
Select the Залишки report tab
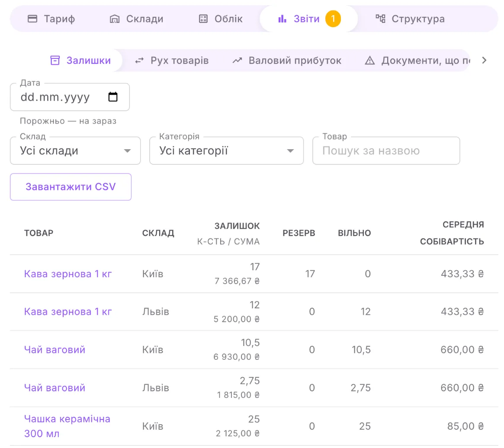[x=80, y=61]
